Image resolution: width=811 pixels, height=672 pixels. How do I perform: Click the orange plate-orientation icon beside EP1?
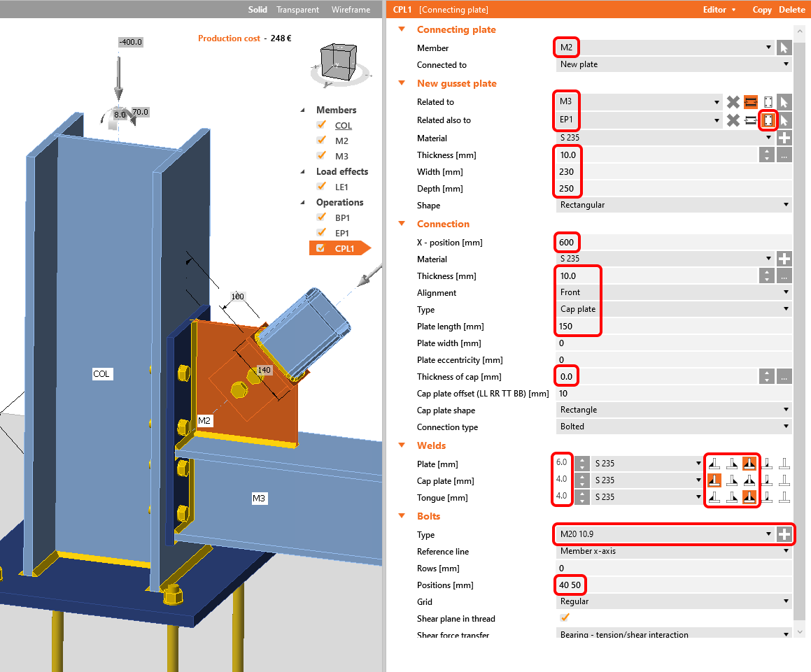pyautogui.click(x=768, y=120)
